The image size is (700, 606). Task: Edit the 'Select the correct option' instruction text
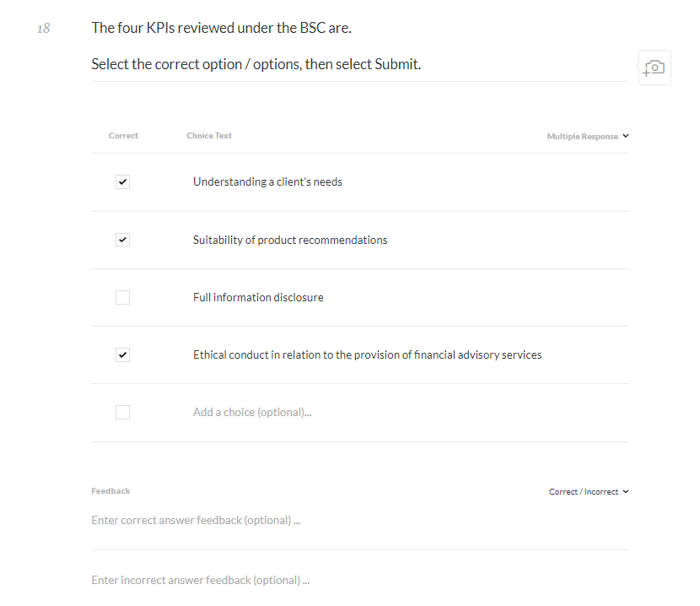pos(256,64)
